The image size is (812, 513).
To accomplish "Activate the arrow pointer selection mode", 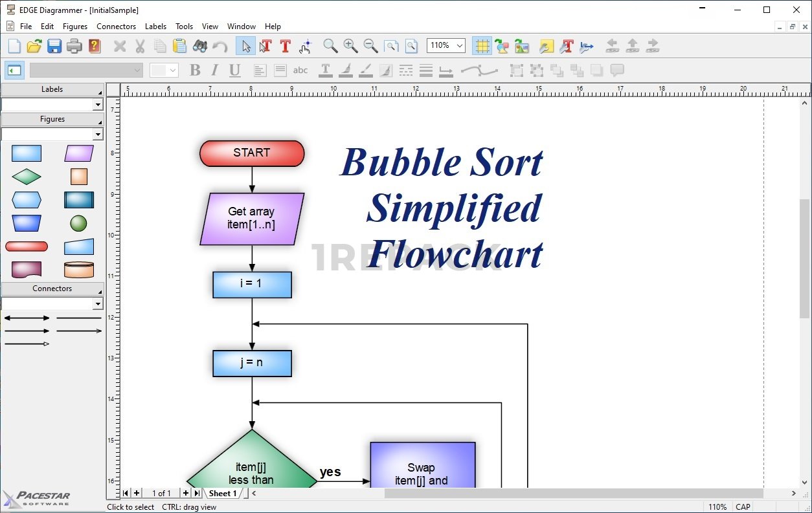I will (x=245, y=46).
